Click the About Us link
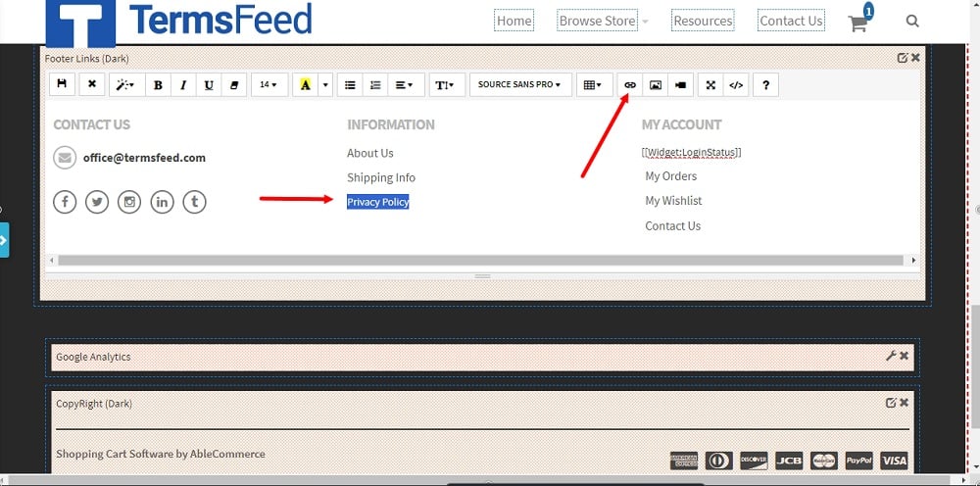 pos(370,153)
